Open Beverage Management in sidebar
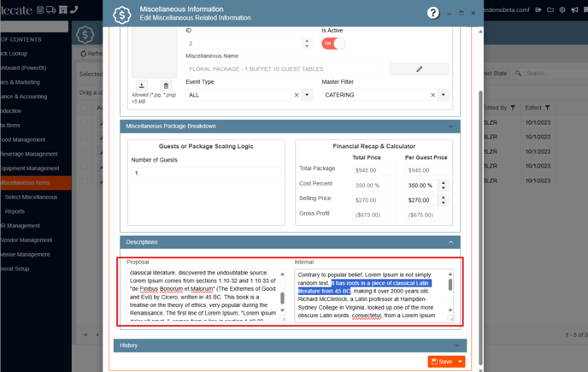The image size is (588, 372). [36, 154]
